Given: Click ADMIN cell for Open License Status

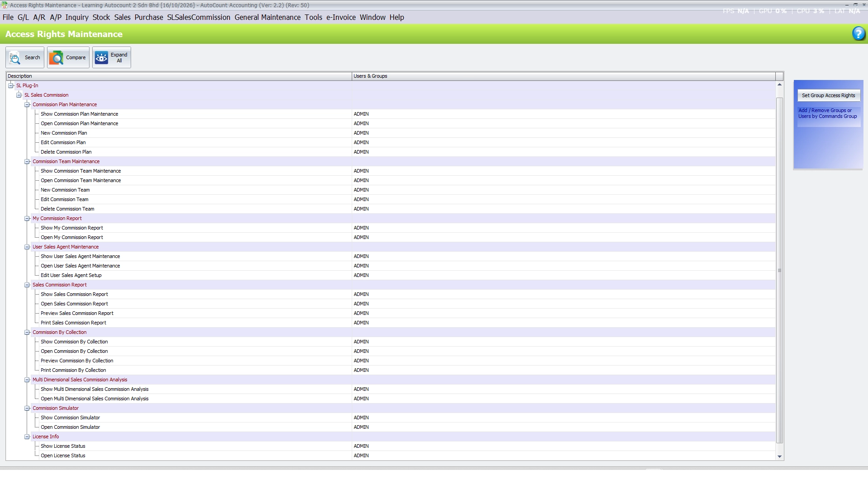Looking at the screenshot, I should click(563, 455).
